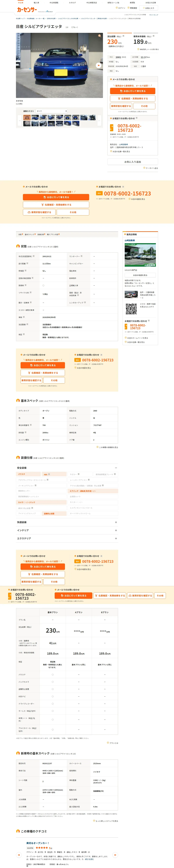Open the 中古車販売店 tab in the top navigation
The height and width of the screenshot is (868, 174).
[91, 3]
